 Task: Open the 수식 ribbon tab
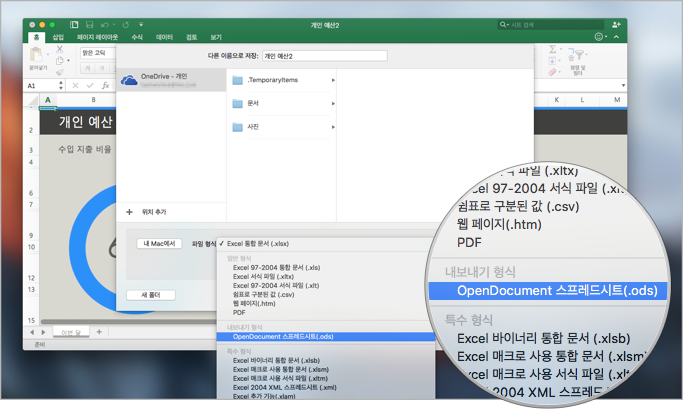click(x=137, y=37)
